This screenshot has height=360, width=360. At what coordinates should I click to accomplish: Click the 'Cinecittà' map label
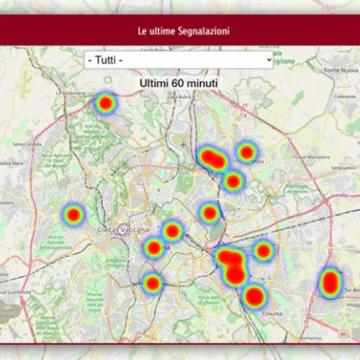click(272, 314)
